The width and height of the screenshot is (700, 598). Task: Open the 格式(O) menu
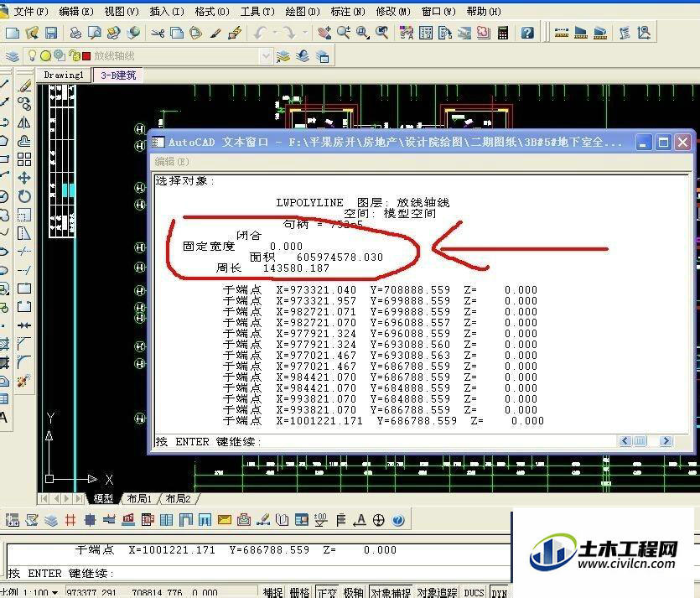(212, 11)
